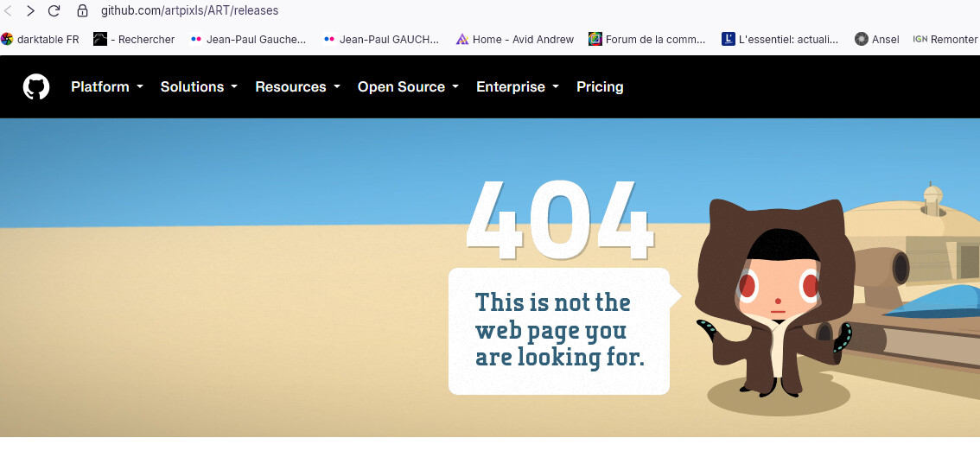Expand the Enterprise menu

518,87
